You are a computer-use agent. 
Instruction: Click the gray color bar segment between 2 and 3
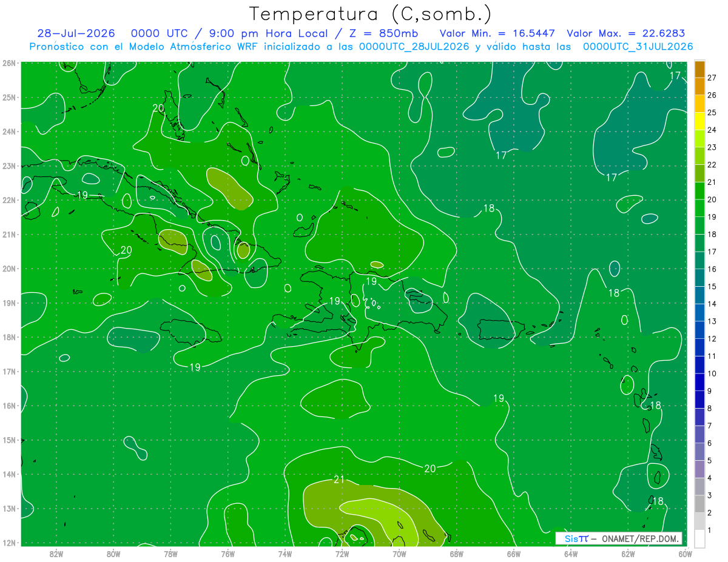point(699,504)
